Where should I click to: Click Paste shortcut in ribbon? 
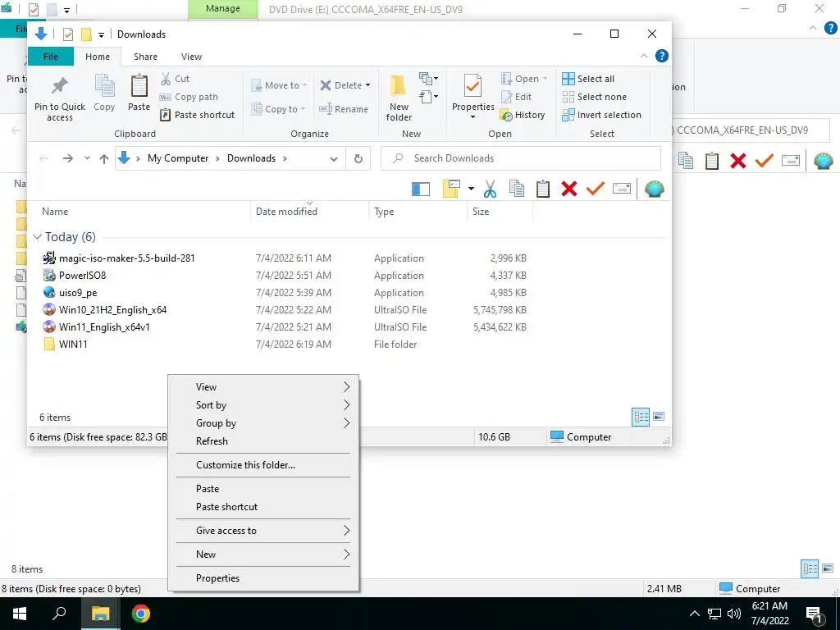pos(197,115)
